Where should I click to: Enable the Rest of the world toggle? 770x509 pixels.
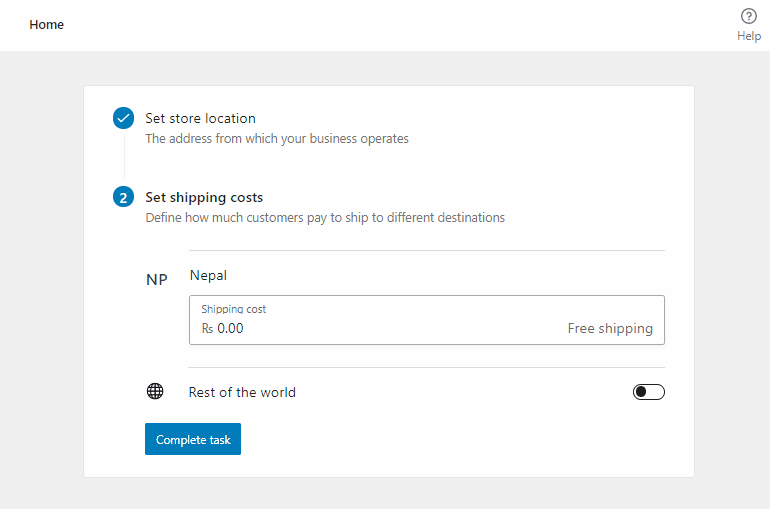(648, 392)
